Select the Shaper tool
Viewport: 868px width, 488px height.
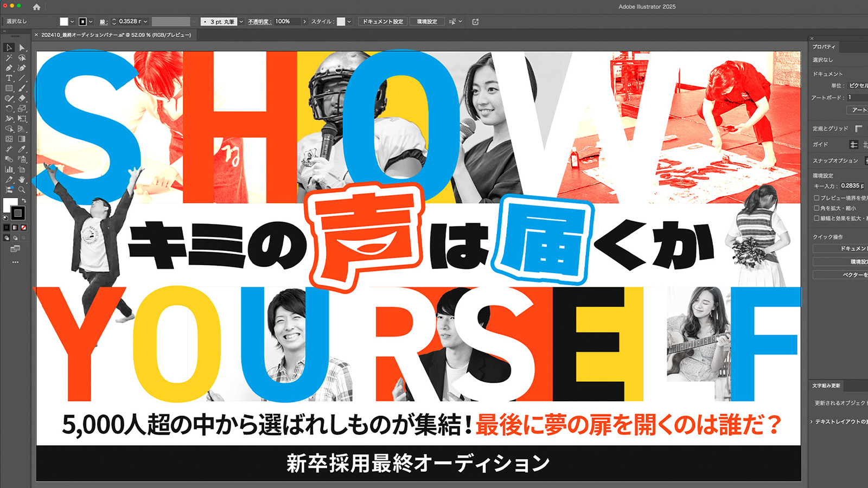(9, 98)
